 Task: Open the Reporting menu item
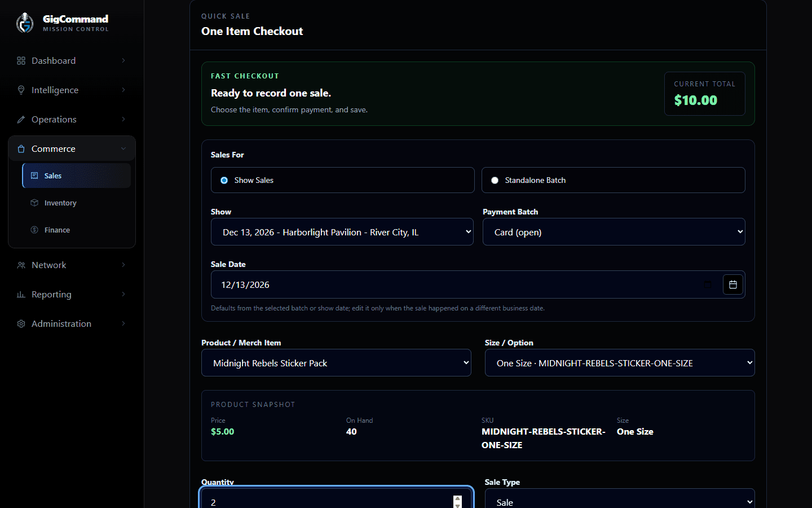72,294
